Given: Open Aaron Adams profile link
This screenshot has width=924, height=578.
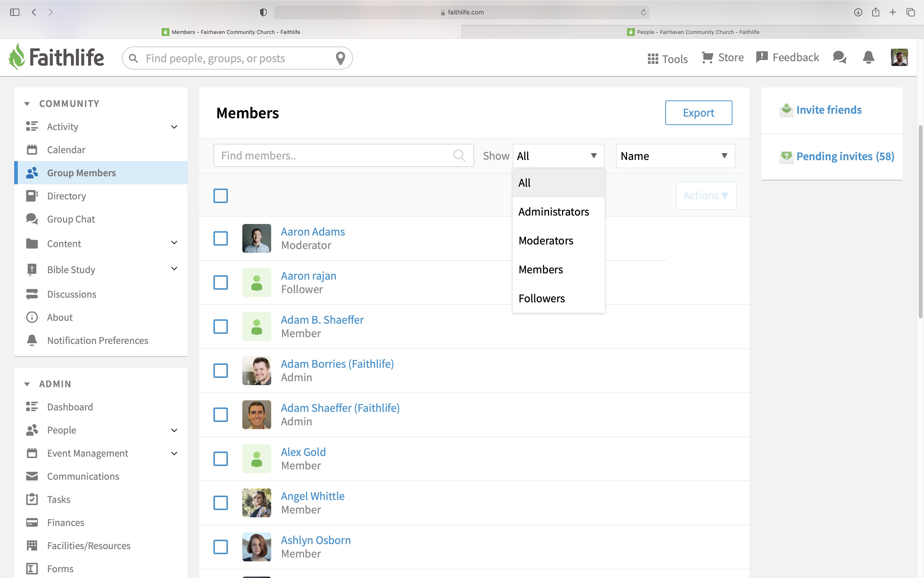Looking at the screenshot, I should coord(313,232).
